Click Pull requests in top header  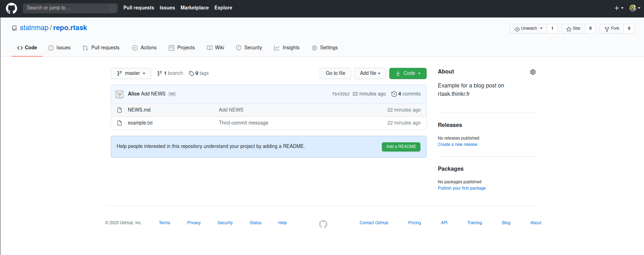(x=139, y=8)
